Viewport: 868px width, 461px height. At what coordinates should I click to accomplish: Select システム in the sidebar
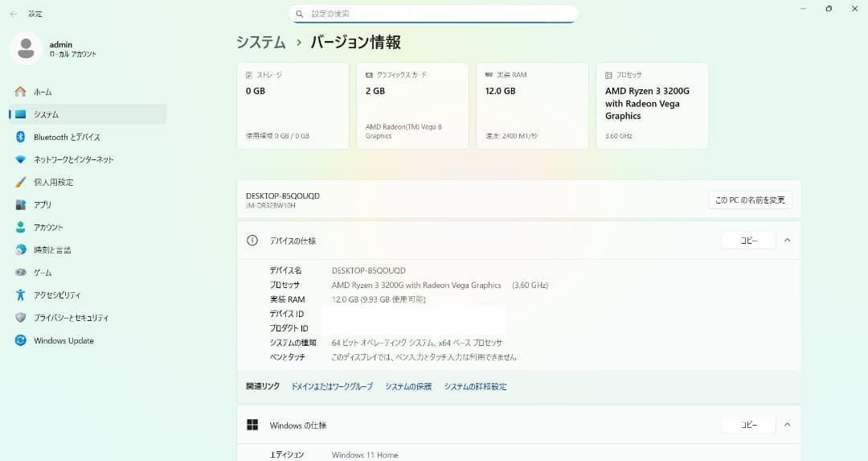pyautogui.click(x=88, y=114)
